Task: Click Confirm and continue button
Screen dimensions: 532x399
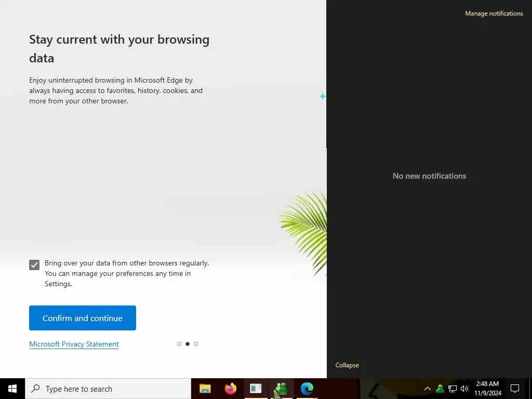Action: (x=83, y=318)
